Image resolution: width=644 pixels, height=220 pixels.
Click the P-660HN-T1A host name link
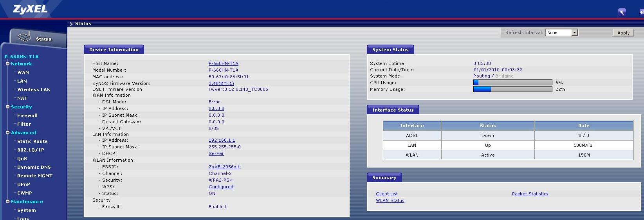pos(223,63)
